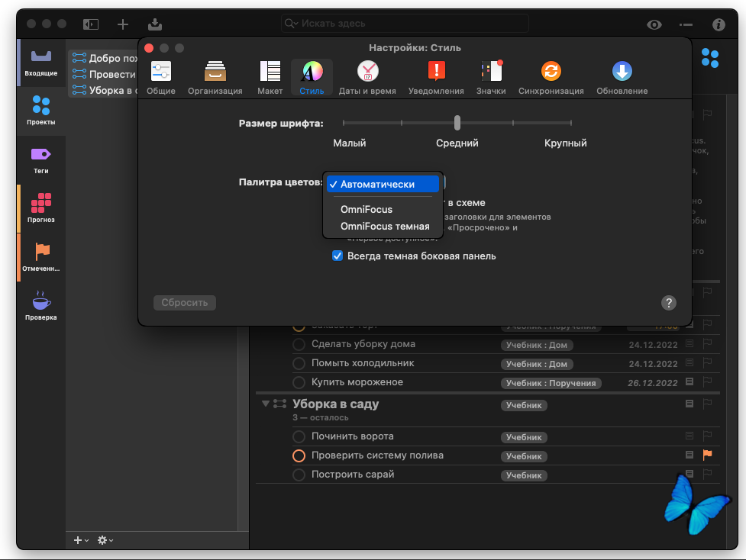746x560 pixels.
Task: Add new item with toolbar plus
Action: [123, 24]
